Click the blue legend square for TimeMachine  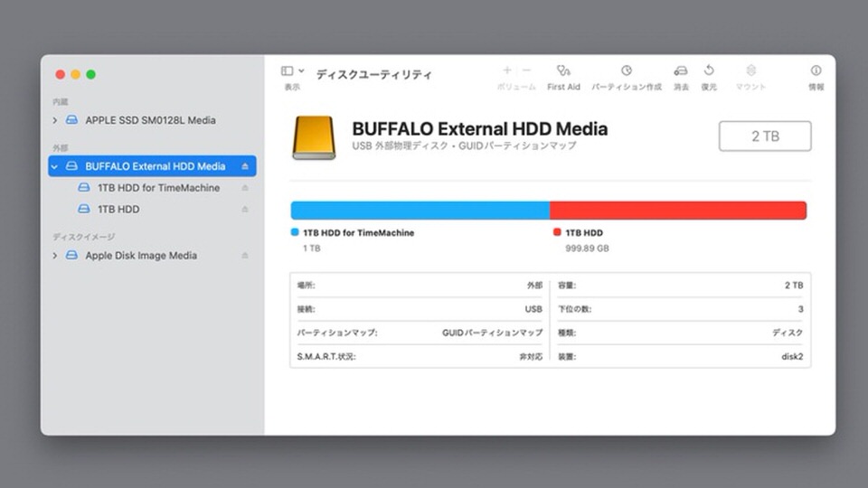[x=295, y=232]
